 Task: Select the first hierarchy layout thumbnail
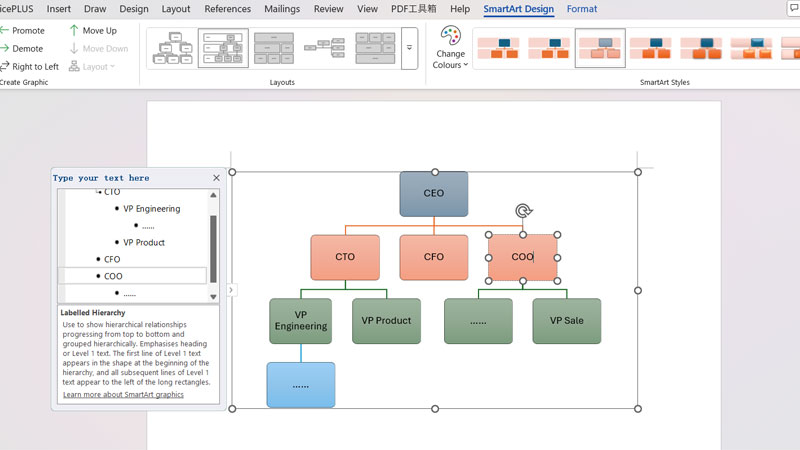click(172, 48)
